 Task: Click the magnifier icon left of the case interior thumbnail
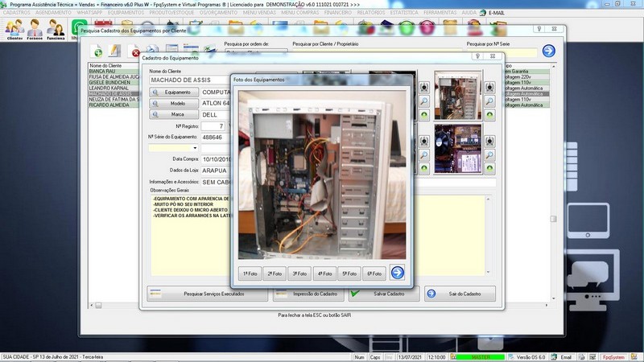coord(424,101)
